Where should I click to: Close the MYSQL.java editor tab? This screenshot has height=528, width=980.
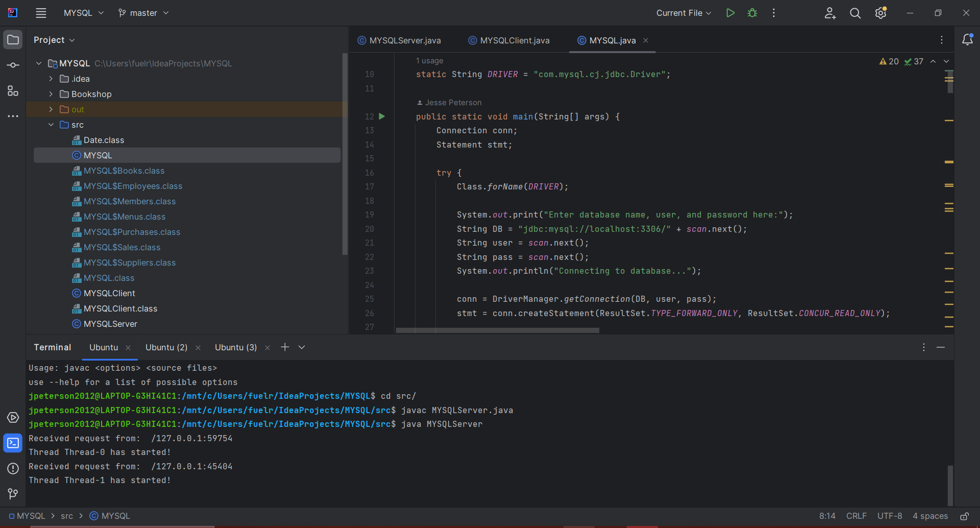pos(646,40)
